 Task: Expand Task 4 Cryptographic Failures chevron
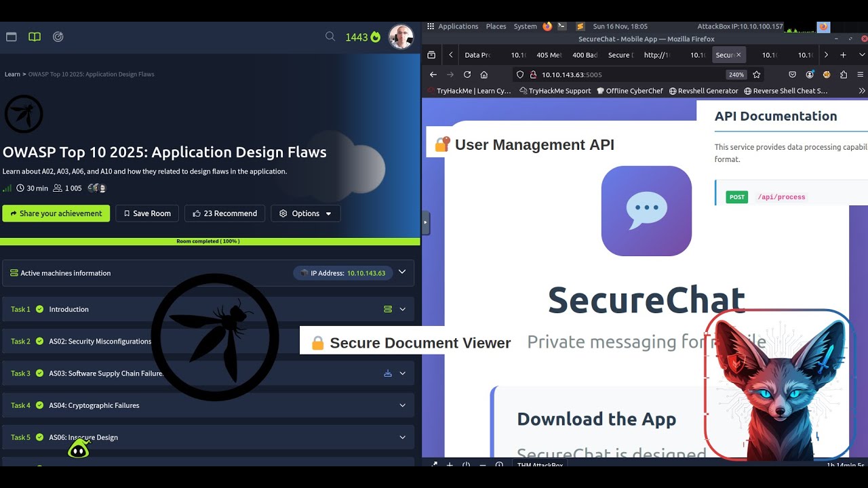pos(402,405)
